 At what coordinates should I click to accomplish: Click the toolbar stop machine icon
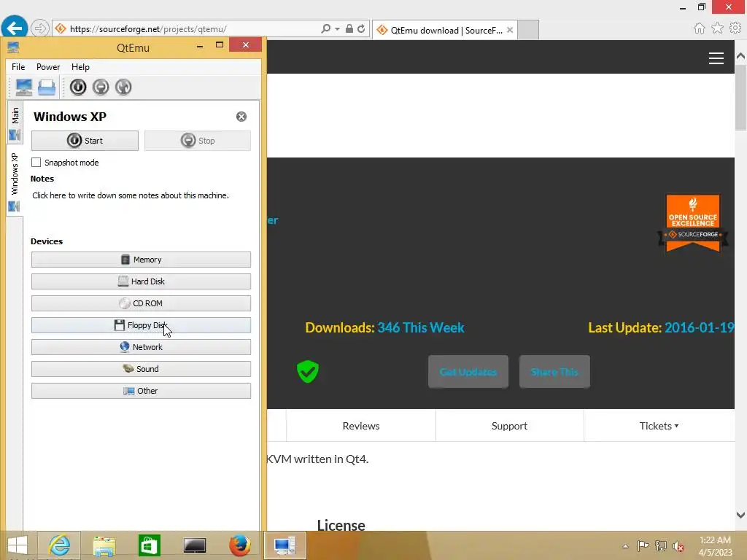[101, 87]
